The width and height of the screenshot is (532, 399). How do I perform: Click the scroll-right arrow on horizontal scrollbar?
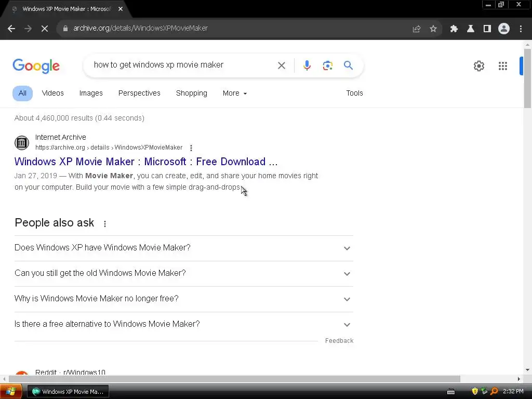tap(518, 379)
